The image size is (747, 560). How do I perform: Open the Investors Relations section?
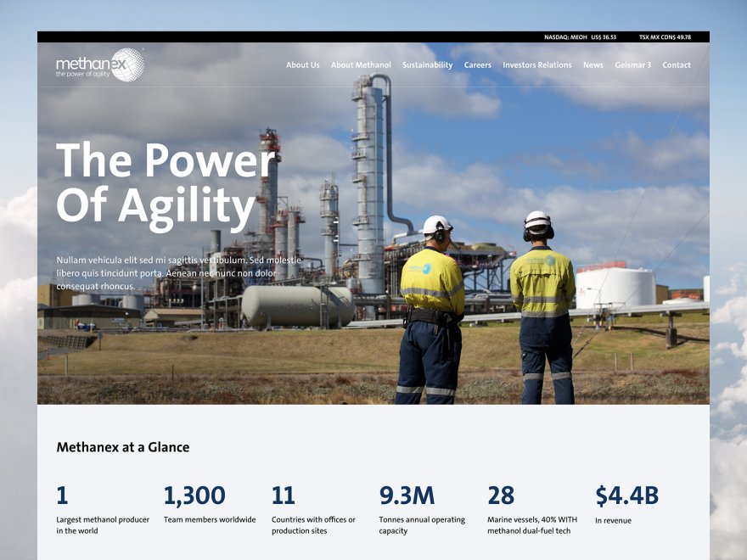point(537,64)
